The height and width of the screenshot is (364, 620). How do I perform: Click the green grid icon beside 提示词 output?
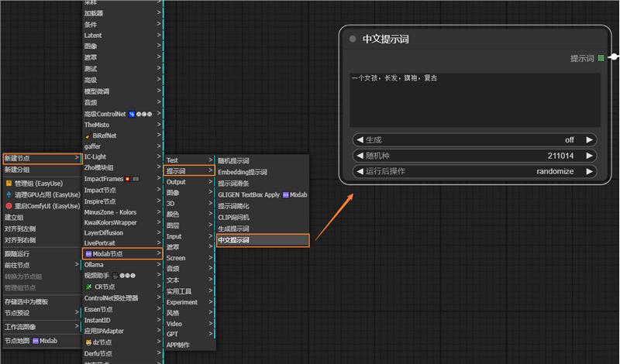pos(601,58)
